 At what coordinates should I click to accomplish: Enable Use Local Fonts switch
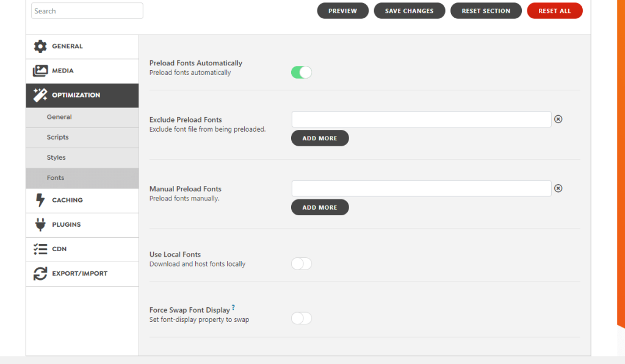pos(302,263)
